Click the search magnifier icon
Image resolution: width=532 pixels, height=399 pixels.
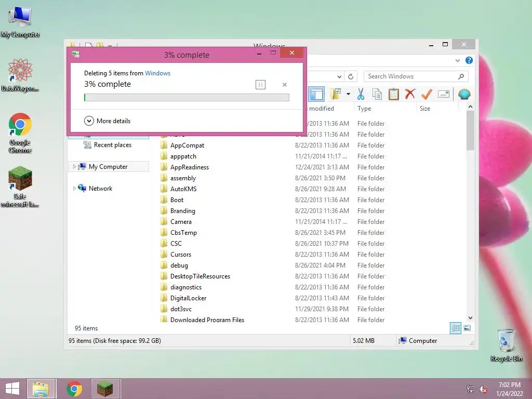(461, 76)
